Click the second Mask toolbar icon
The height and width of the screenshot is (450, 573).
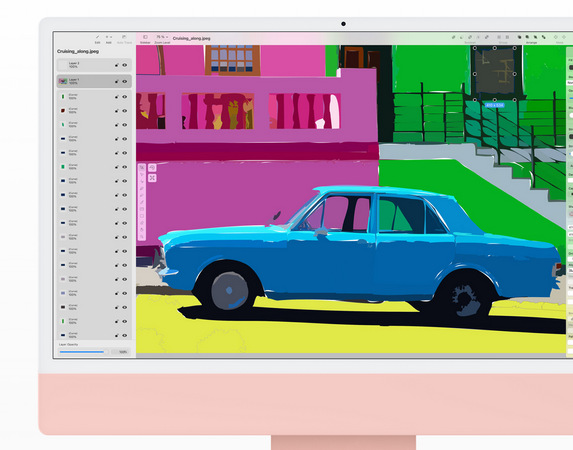[564, 37]
